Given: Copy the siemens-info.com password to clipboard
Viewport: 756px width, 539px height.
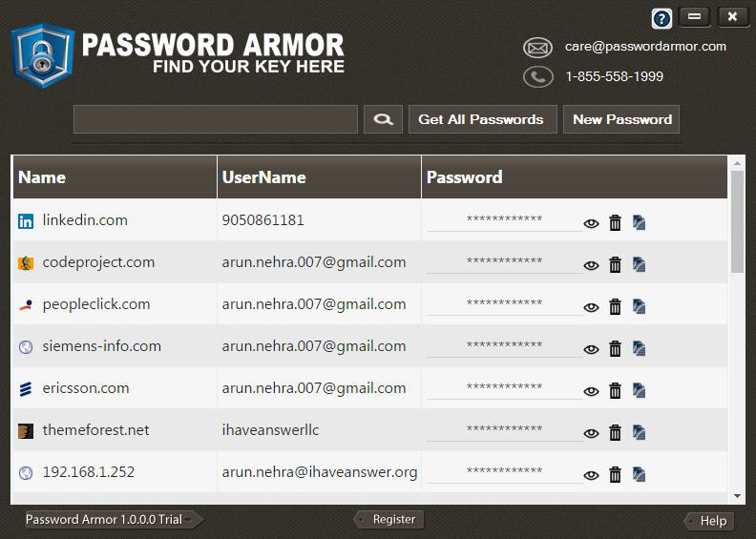Looking at the screenshot, I should click(639, 348).
